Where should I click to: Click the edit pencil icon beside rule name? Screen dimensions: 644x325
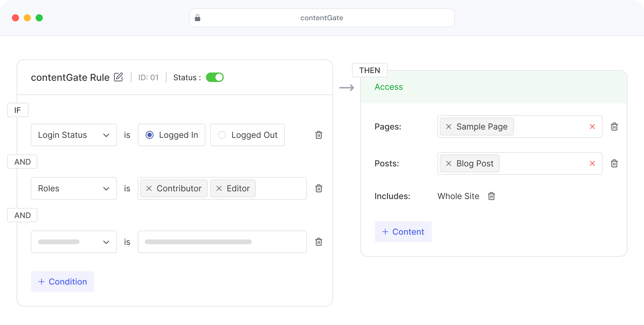118,77
